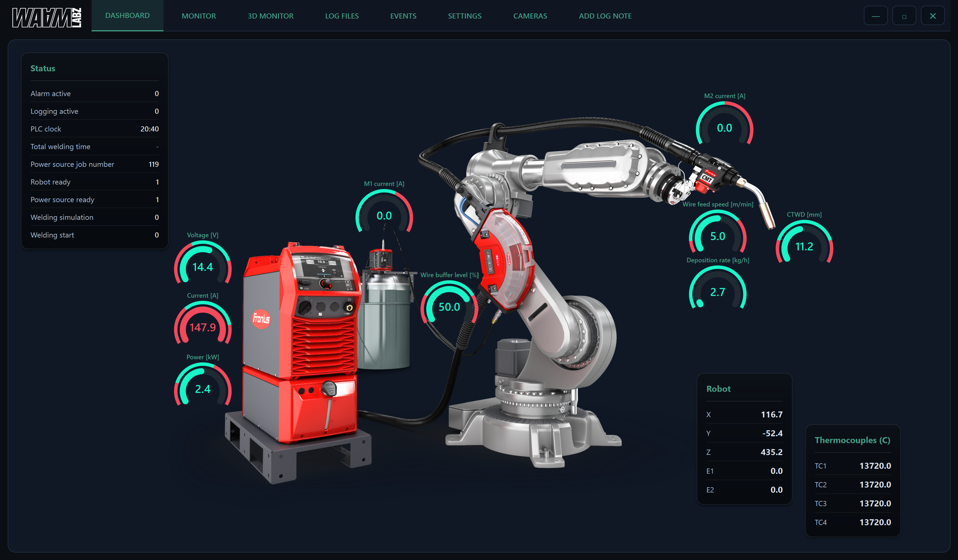Click the Alarm active row

click(x=95, y=93)
